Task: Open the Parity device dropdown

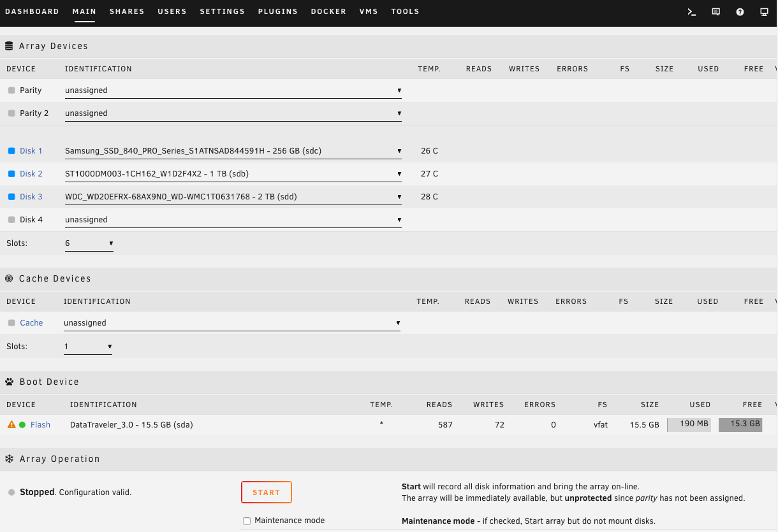Action: 233,90
